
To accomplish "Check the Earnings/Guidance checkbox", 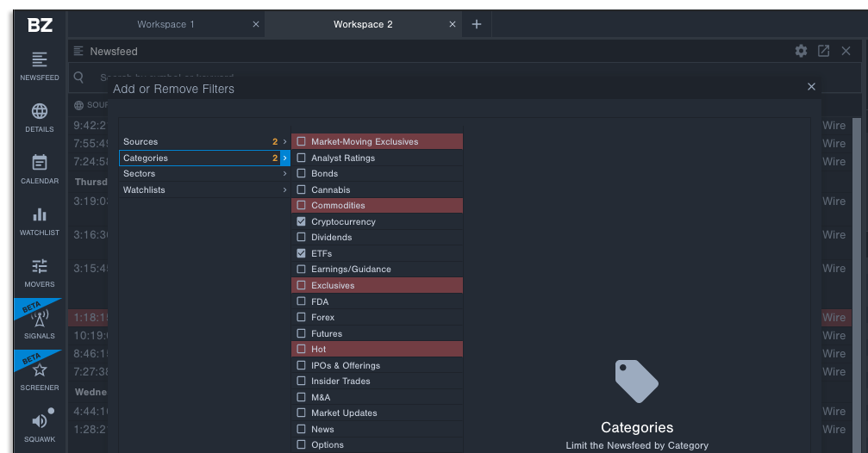I will click(x=301, y=269).
